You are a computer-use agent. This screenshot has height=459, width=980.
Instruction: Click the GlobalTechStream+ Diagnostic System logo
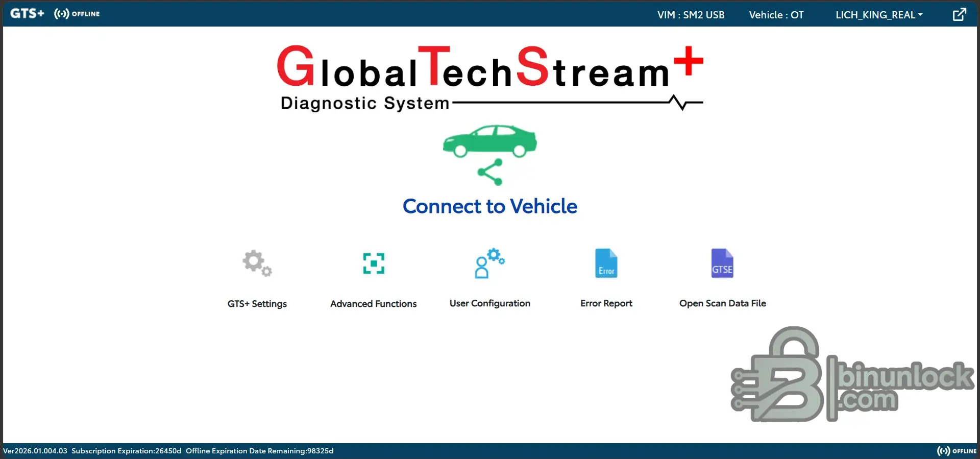point(490,78)
